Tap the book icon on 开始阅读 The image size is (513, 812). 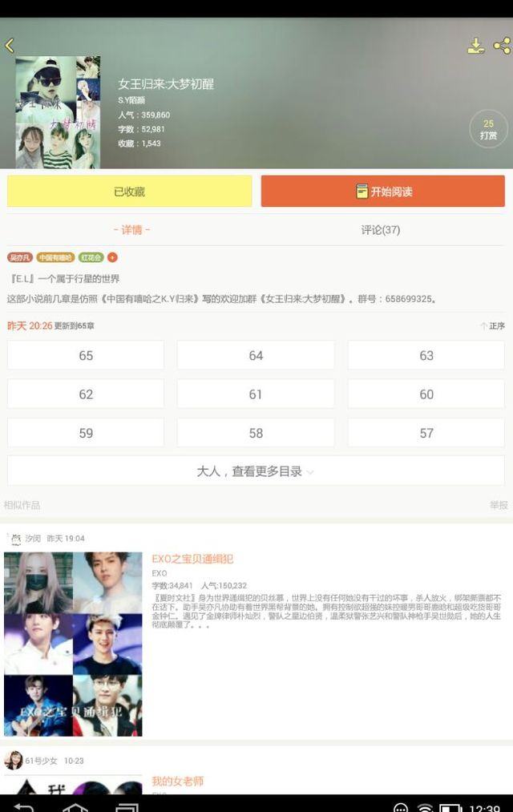tap(362, 192)
